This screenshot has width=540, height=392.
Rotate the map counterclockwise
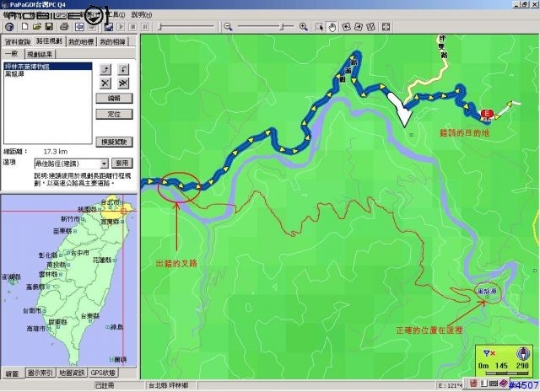347,27
